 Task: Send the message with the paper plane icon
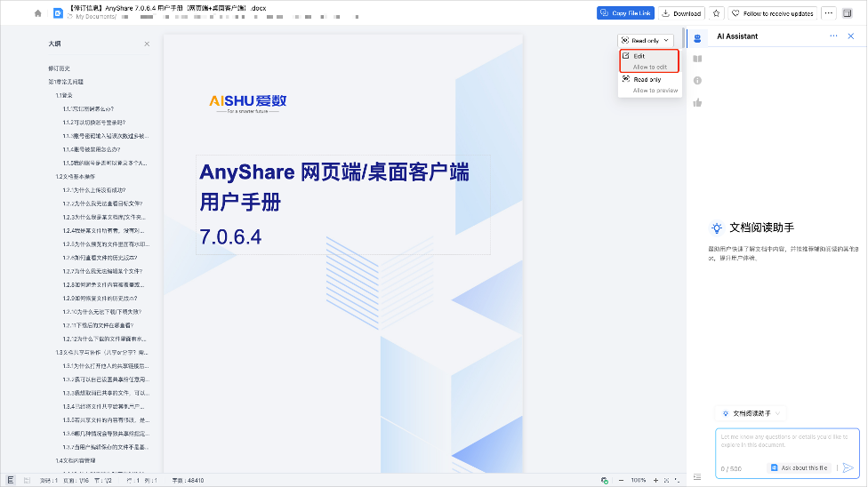click(848, 467)
